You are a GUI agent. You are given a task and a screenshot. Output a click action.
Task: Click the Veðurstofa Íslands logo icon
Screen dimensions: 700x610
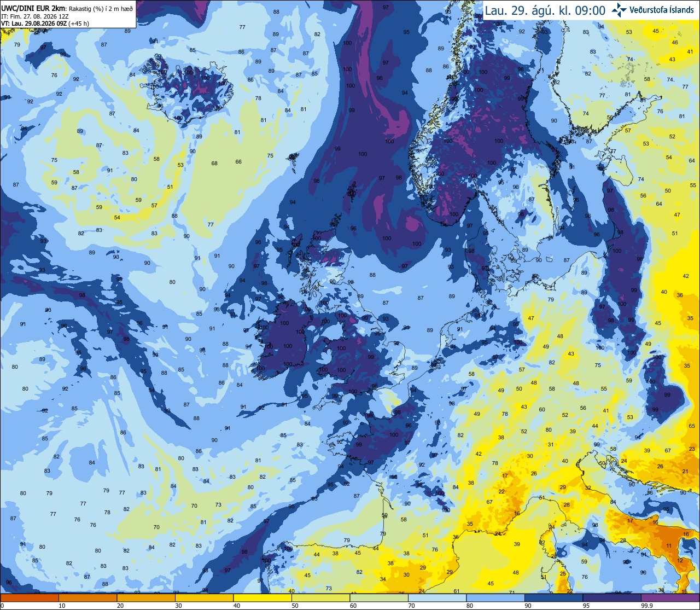pyautogui.click(x=619, y=9)
